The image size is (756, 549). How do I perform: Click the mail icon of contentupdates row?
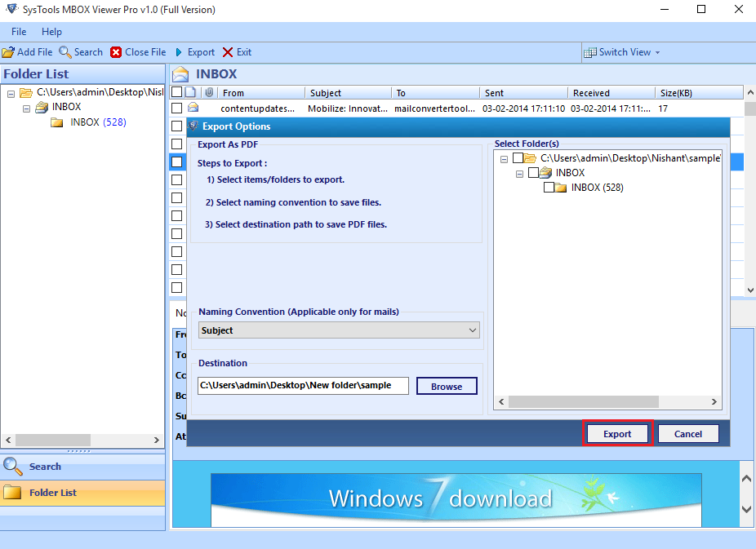pos(193,108)
